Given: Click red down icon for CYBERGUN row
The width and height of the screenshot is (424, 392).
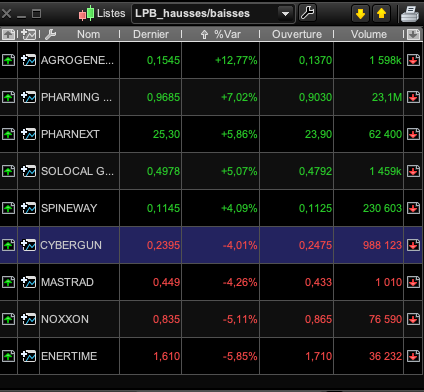Looking at the screenshot, I should pos(413,245).
